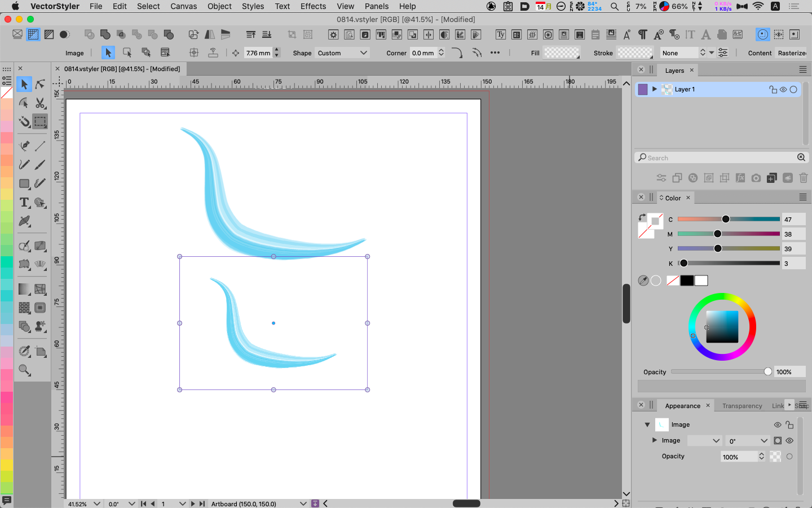The height and width of the screenshot is (508, 812).
Task: Select the Text tool
Action: pyautogui.click(x=24, y=203)
